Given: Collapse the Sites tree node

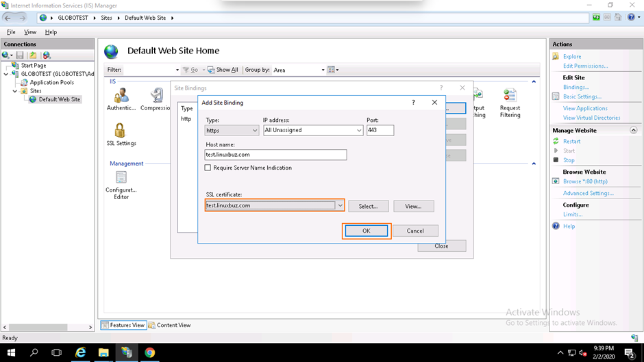Looking at the screenshot, I should click(15, 91).
